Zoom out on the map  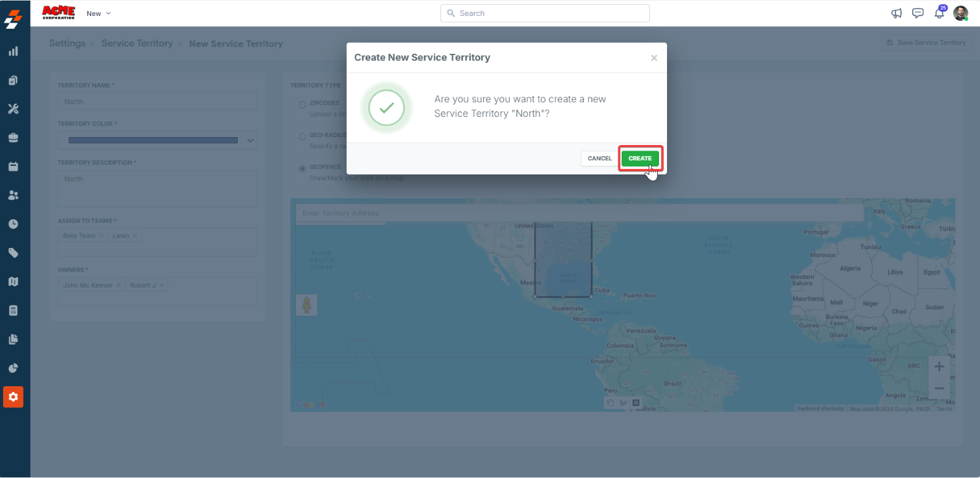tap(939, 389)
